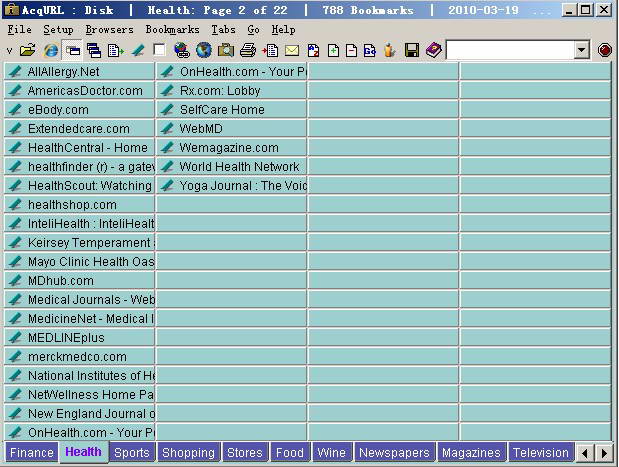The width and height of the screenshot is (619, 467).
Task: Open the Television tab
Action: pos(541,452)
